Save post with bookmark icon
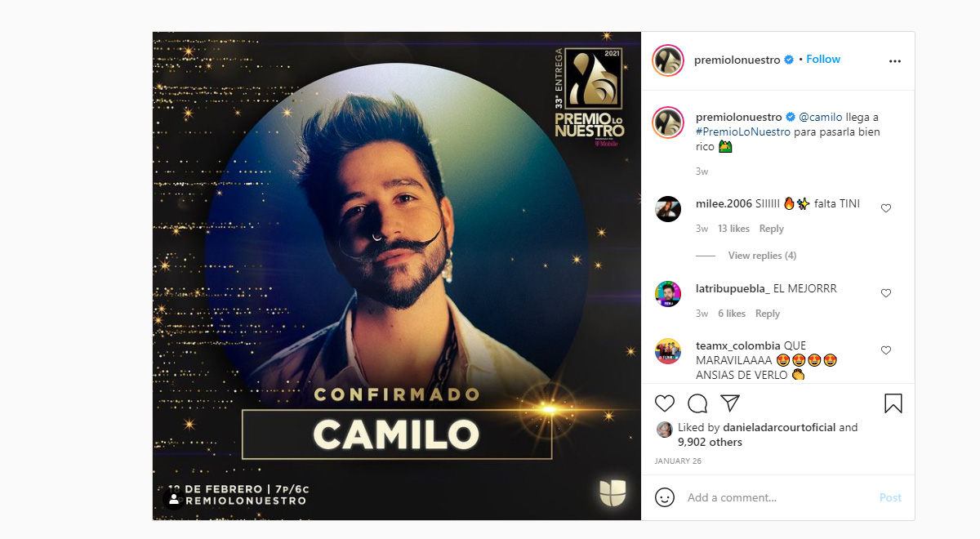This screenshot has height=539, width=980. (893, 403)
